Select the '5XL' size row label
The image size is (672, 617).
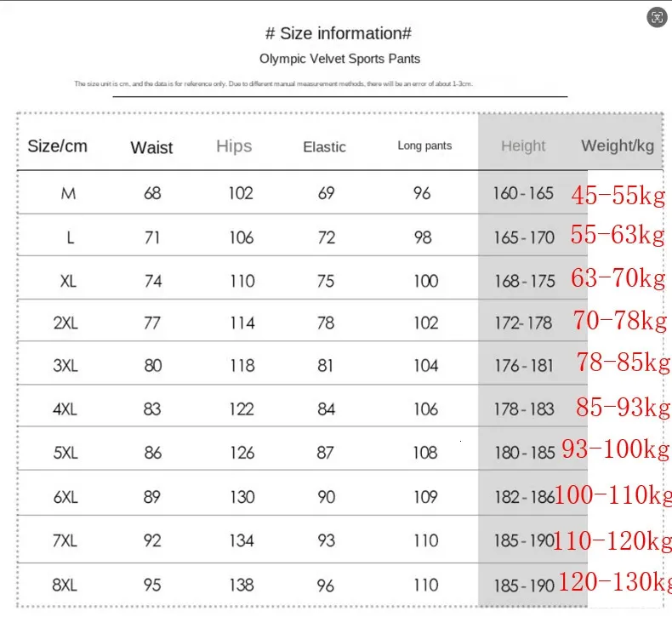pos(65,453)
